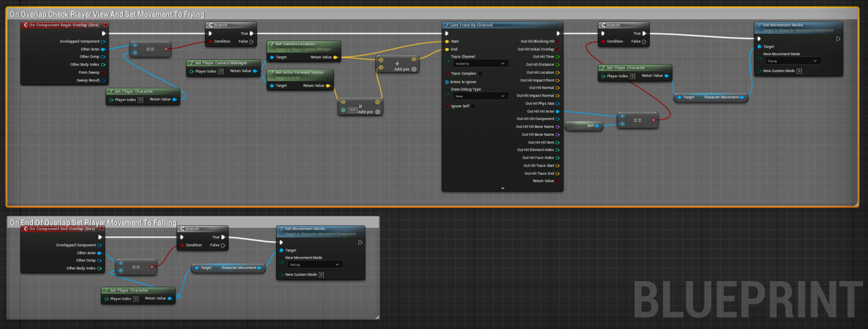Click New Custom Mode field under the Flying dropdown

click(x=799, y=71)
